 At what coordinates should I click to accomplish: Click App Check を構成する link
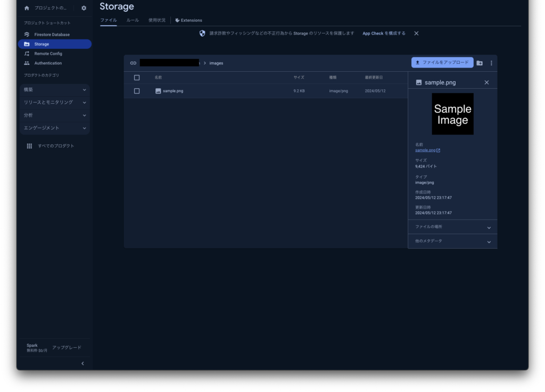(x=384, y=34)
